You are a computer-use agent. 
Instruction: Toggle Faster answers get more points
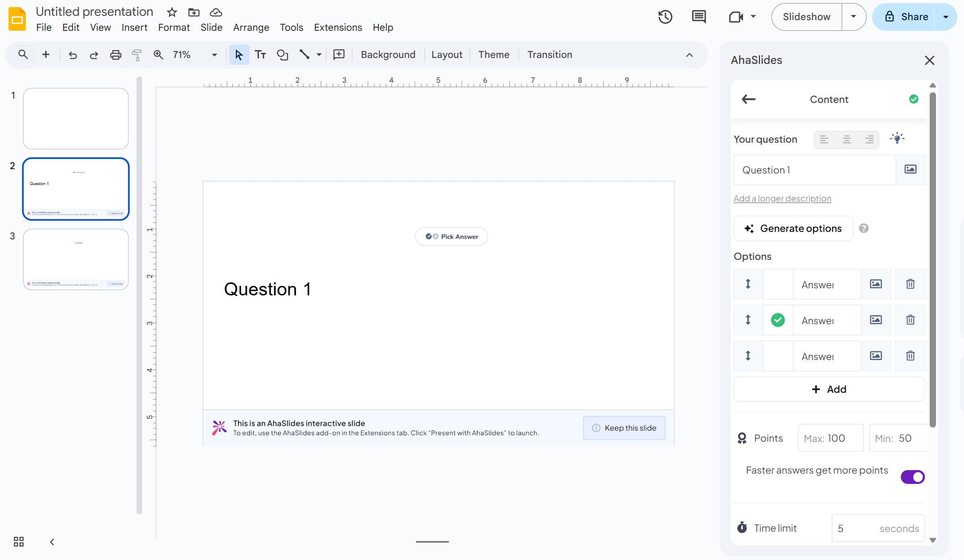(x=912, y=477)
